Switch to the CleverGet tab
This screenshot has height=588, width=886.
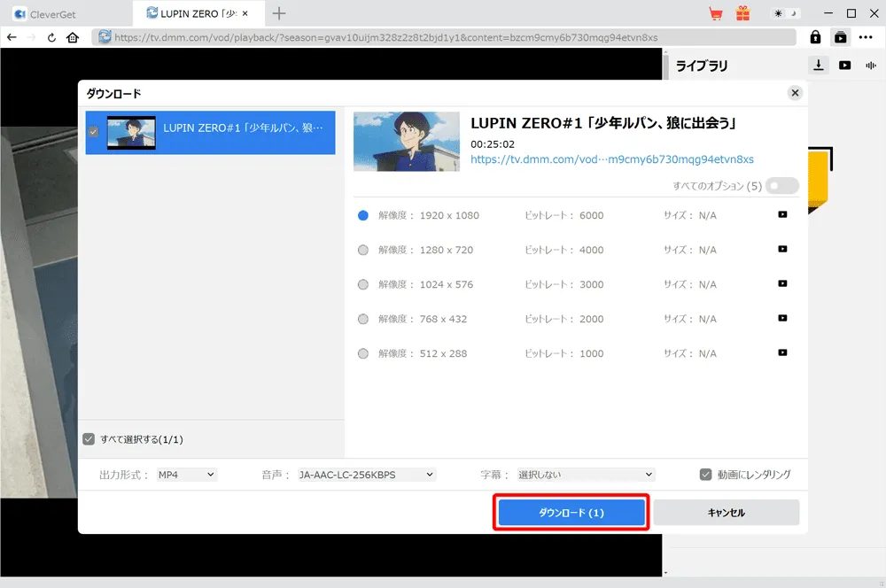[66, 14]
